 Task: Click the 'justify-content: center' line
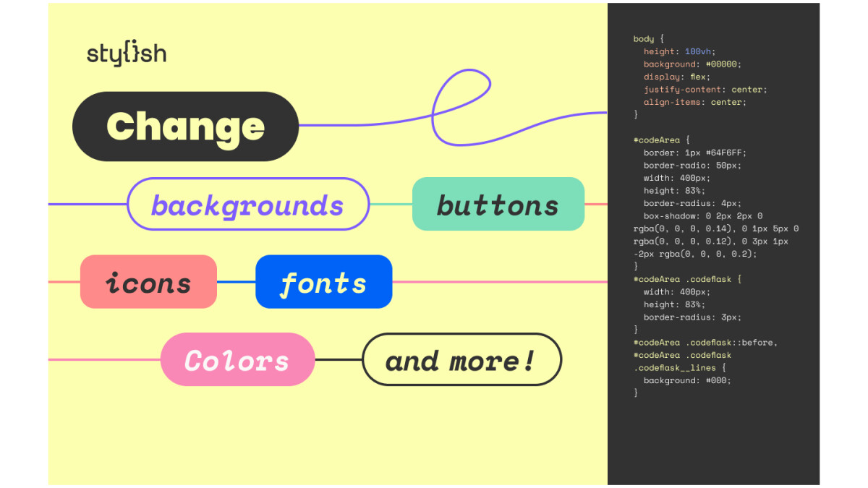705,90
